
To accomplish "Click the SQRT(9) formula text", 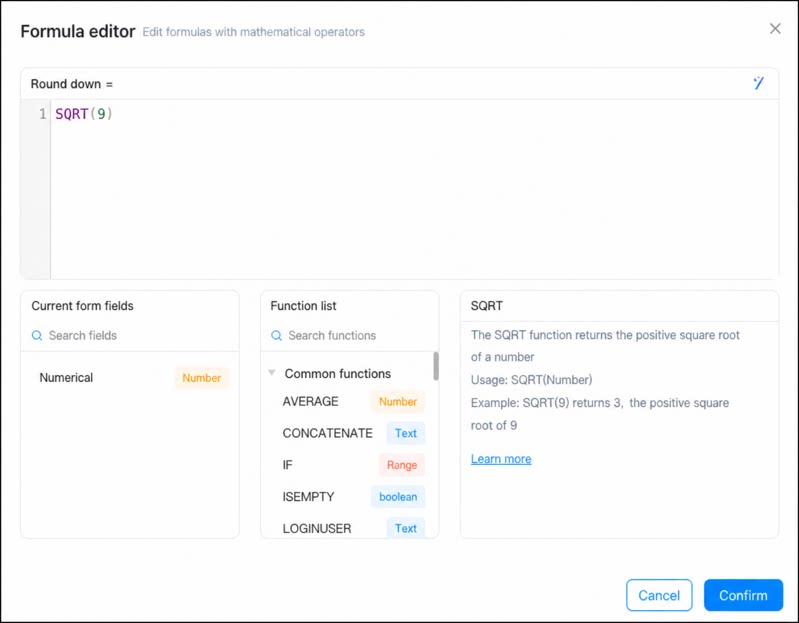I will pos(84,114).
